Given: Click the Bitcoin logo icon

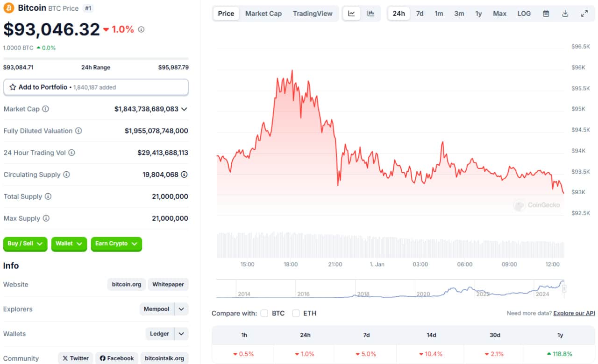Looking at the screenshot, I should [x=8, y=8].
